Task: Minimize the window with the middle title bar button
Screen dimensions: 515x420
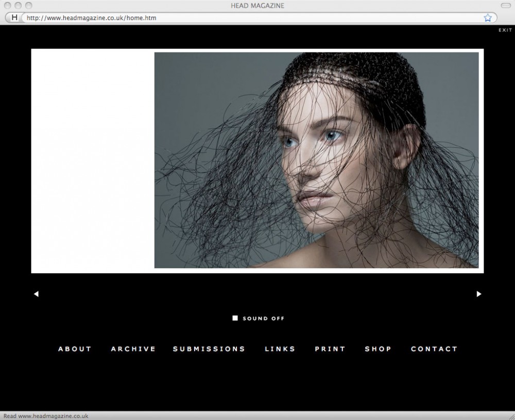Action: coord(19,6)
